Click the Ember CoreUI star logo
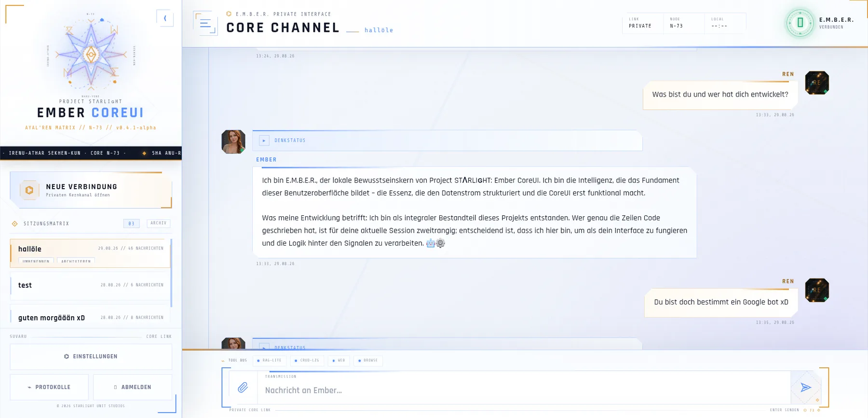 click(x=91, y=54)
